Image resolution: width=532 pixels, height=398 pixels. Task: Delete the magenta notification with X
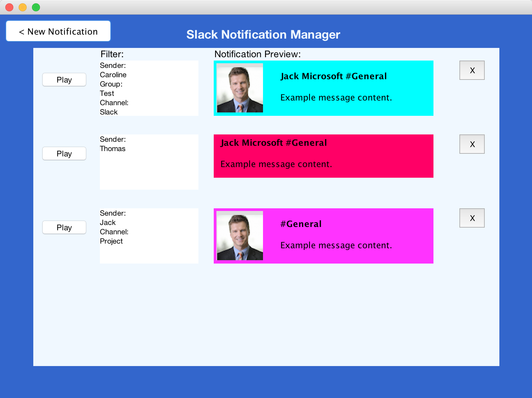[472, 218]
